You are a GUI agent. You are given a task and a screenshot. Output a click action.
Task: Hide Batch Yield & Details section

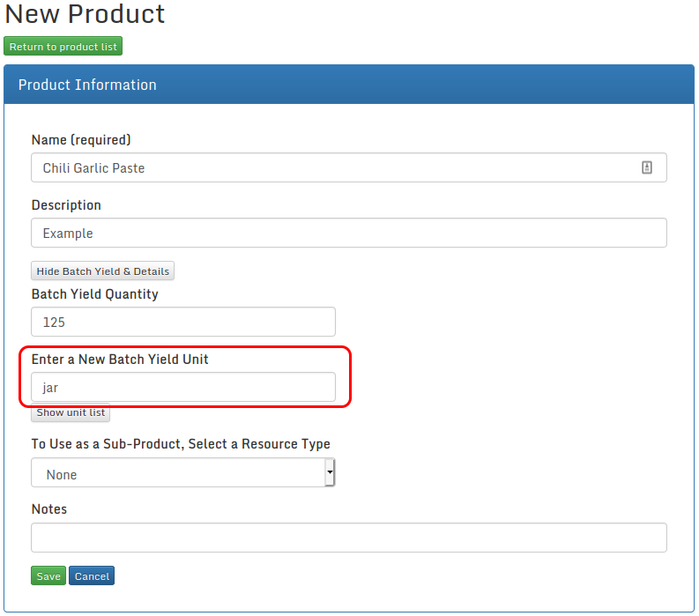pos(102,271)
